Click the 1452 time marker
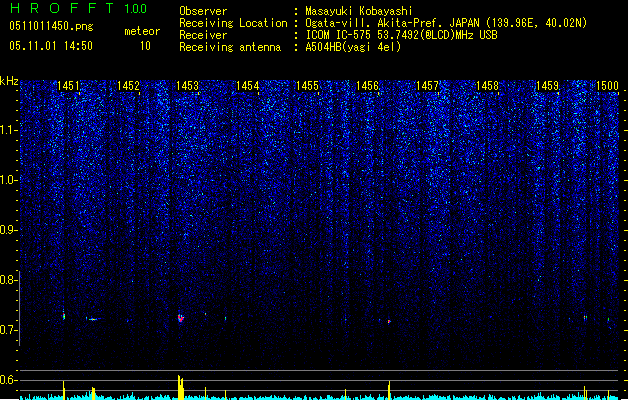 coord(128,86)
